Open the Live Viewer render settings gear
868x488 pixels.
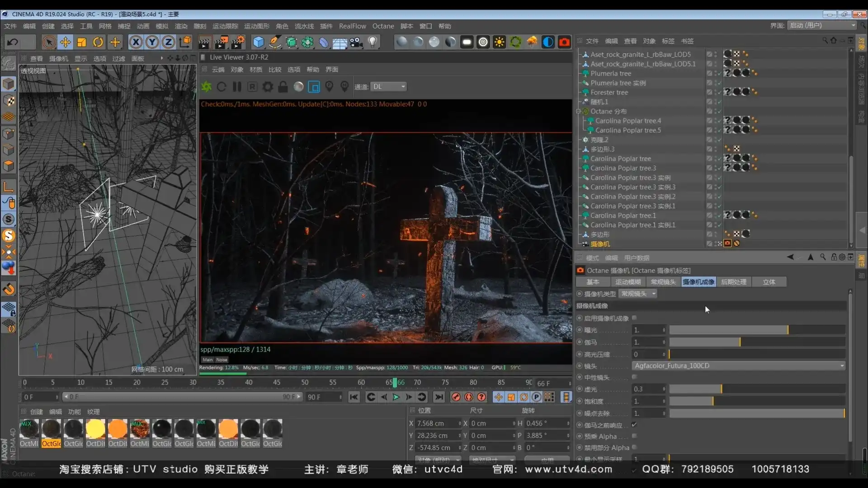pos(267,87)
